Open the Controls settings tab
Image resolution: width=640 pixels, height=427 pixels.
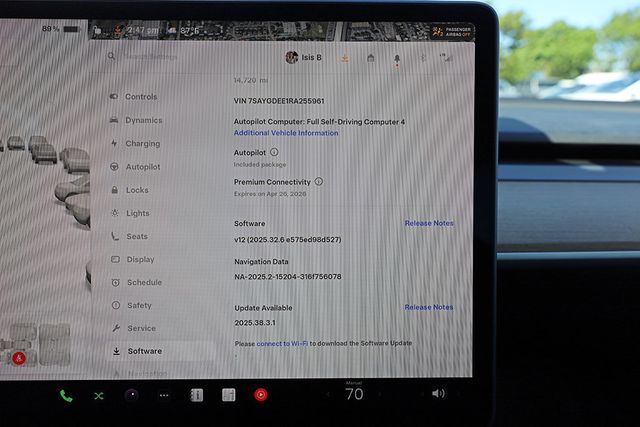tap(140, 97)
